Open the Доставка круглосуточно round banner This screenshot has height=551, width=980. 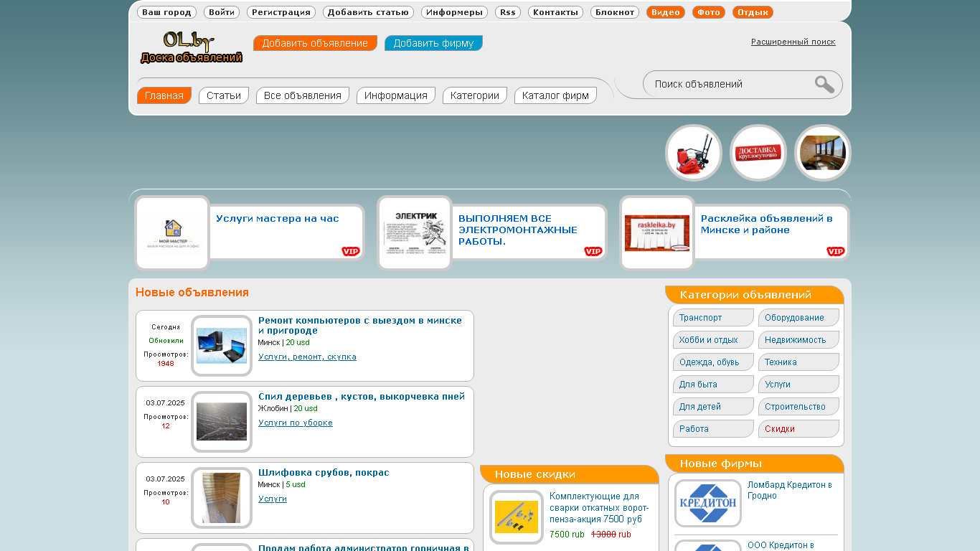click(x=758, y=153)
